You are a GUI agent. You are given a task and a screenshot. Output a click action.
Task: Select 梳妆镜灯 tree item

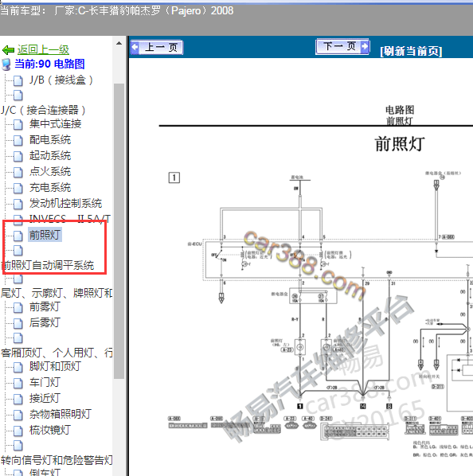click(50, 430)
